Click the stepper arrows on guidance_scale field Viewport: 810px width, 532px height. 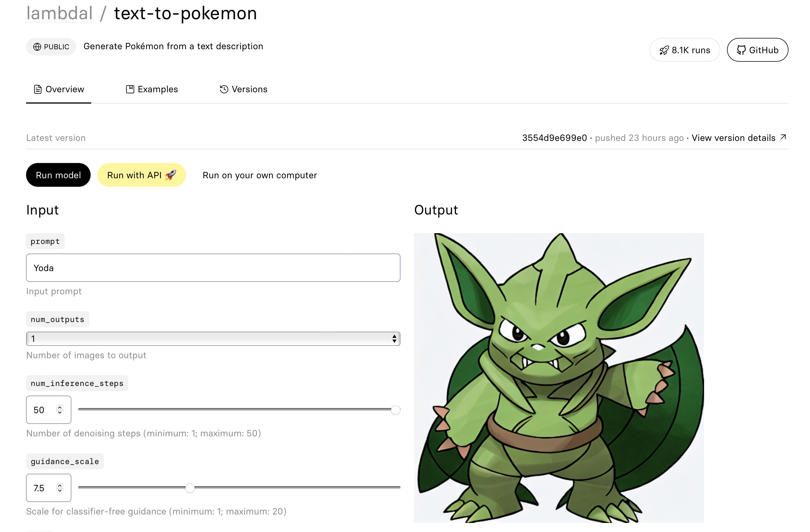coord(60,488)
